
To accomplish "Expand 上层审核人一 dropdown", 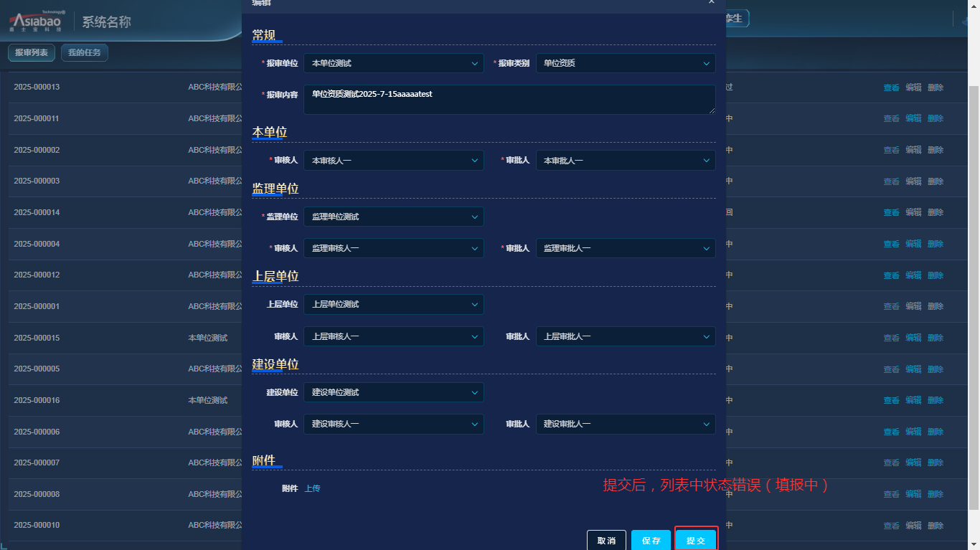I will pos(394,336).
